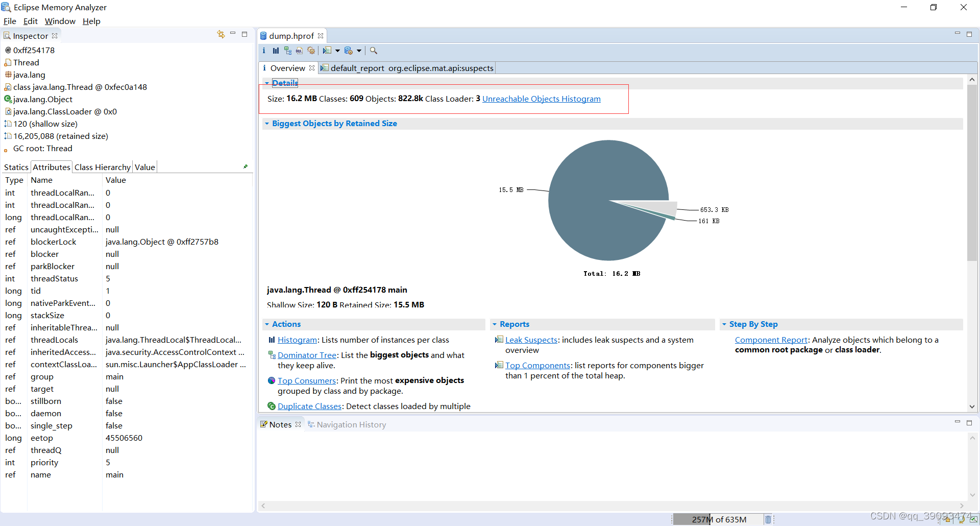This screenshot has width=980, height=526.
Task: Open the Thread Overview gear icon
Action: pos(311,51)
